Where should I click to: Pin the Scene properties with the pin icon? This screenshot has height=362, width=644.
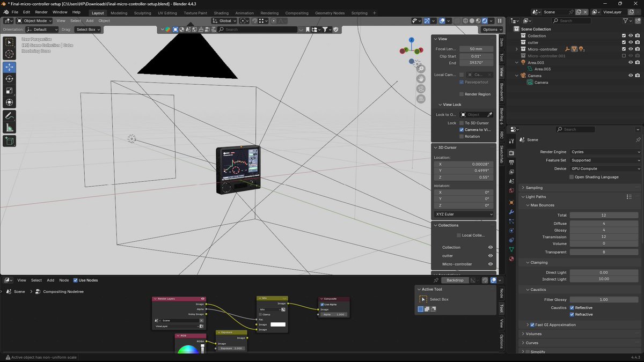click(638, 139)
